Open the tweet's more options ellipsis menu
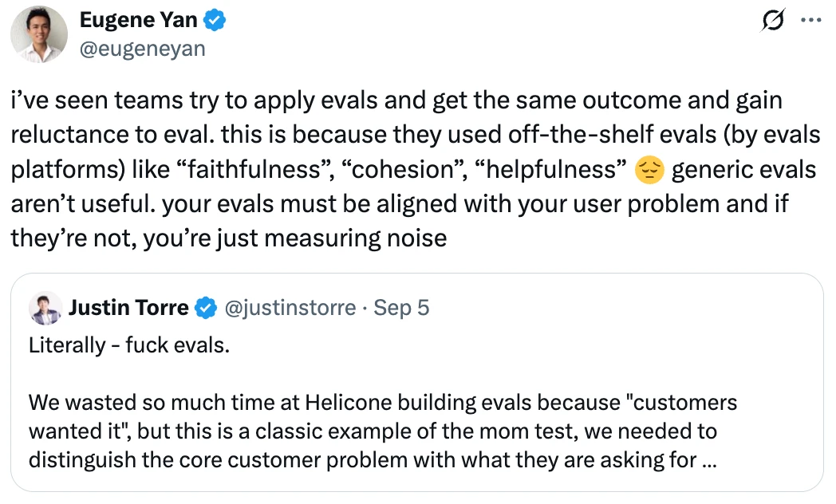The width and height of the screenshot is (836, 504). pos(812,22)
